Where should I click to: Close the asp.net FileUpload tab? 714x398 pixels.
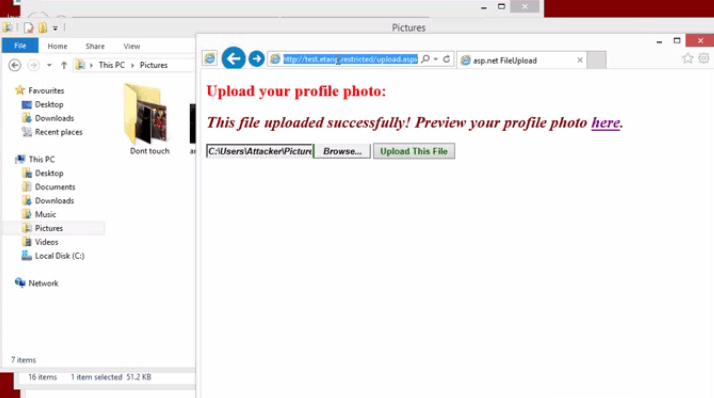(580, 60)
